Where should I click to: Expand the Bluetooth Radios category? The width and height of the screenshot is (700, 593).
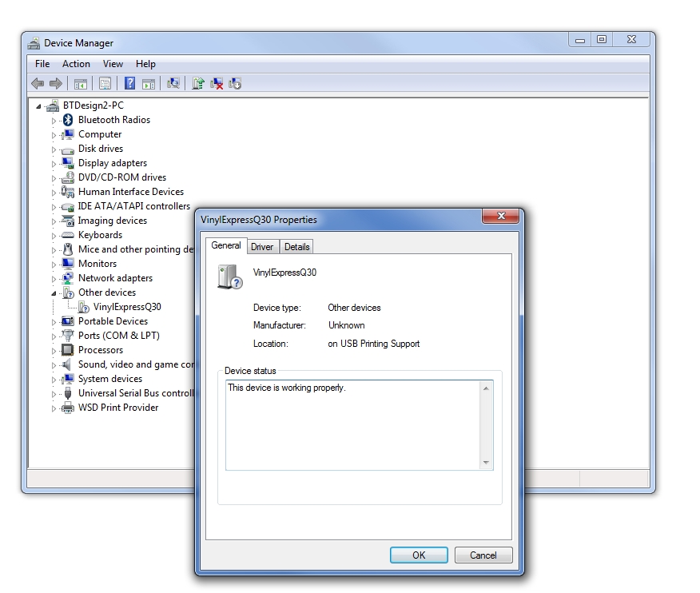54,121
